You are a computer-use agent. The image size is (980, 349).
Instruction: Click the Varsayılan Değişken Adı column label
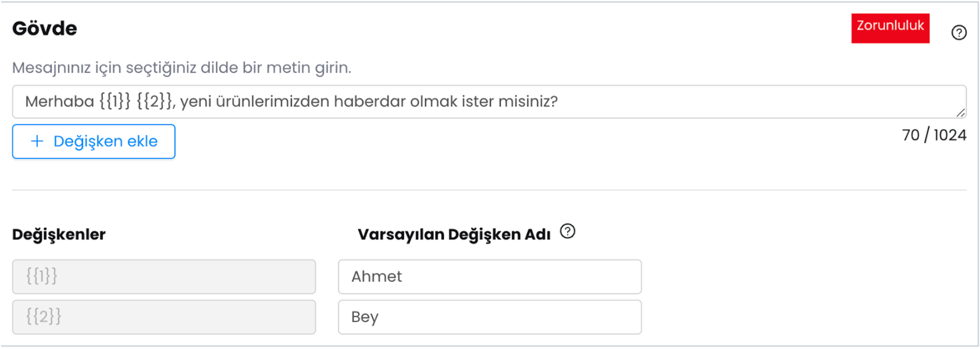[454, 234]
